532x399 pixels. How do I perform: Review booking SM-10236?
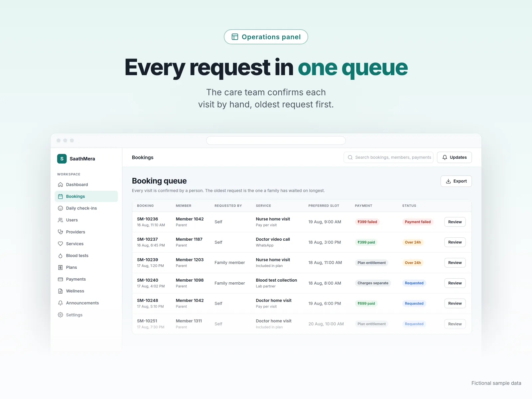pos(455,222)
